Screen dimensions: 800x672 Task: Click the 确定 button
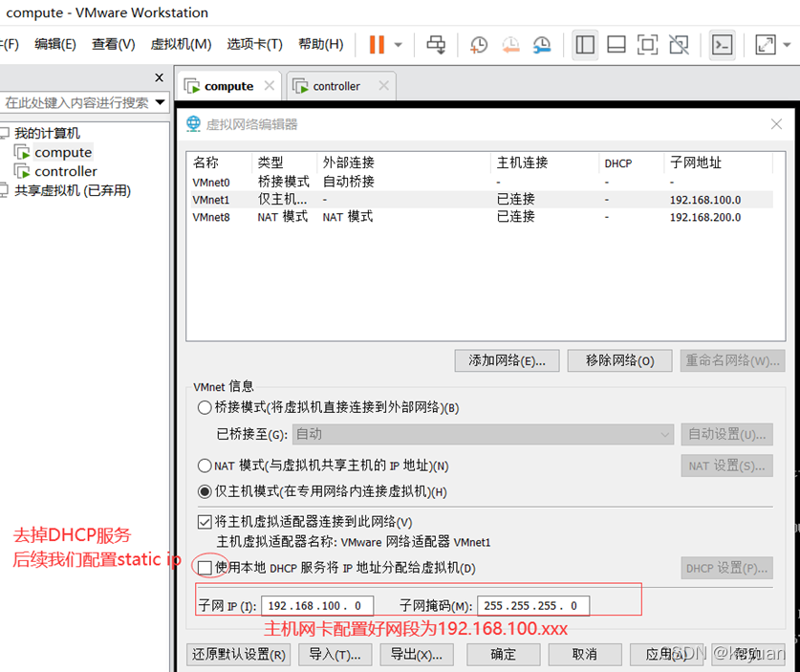click(503, 655)
